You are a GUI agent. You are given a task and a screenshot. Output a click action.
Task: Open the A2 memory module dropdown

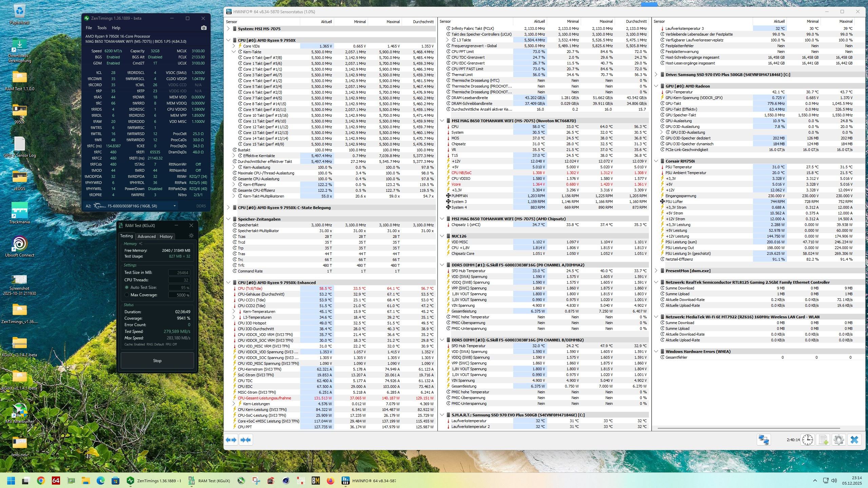174,206
